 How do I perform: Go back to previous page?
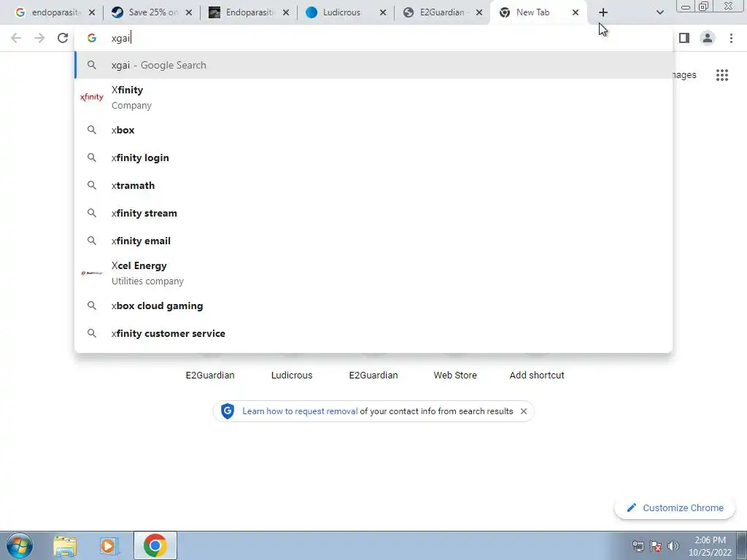tap(16, 38)
